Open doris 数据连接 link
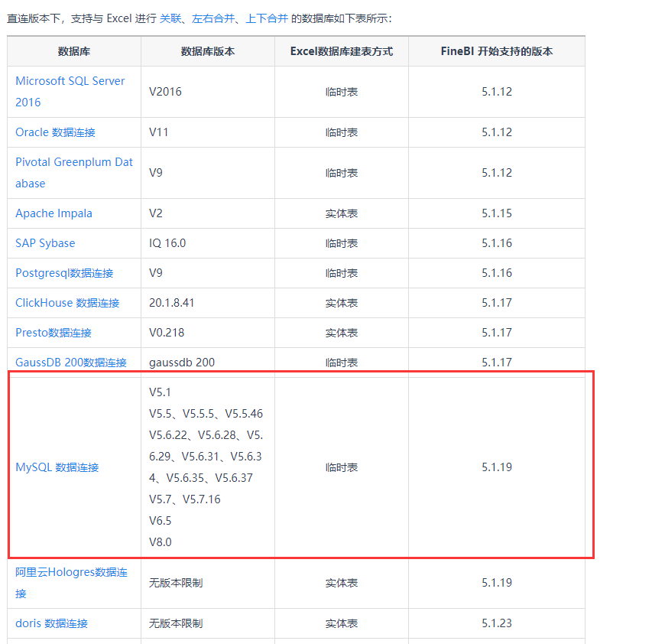The height and width of the screenshot is (644, 652). (51, 623)
